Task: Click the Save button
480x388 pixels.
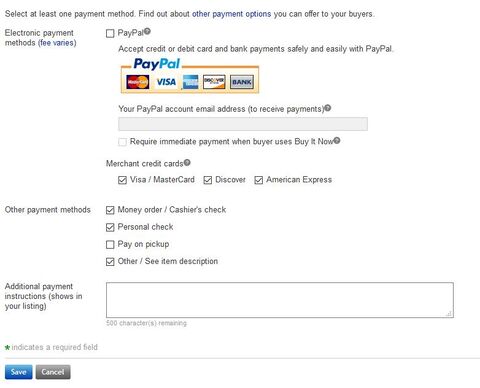Action: [x=19, y=372]
